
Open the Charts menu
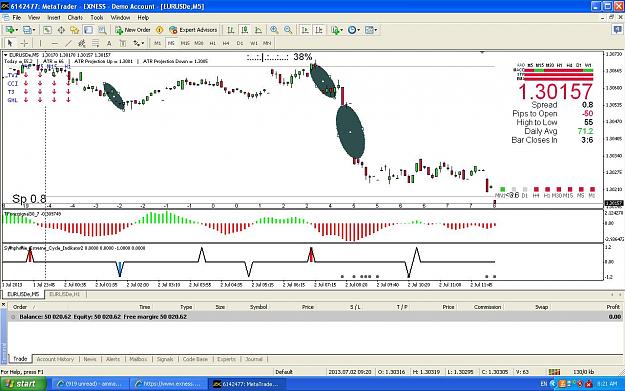click(75, 18)
